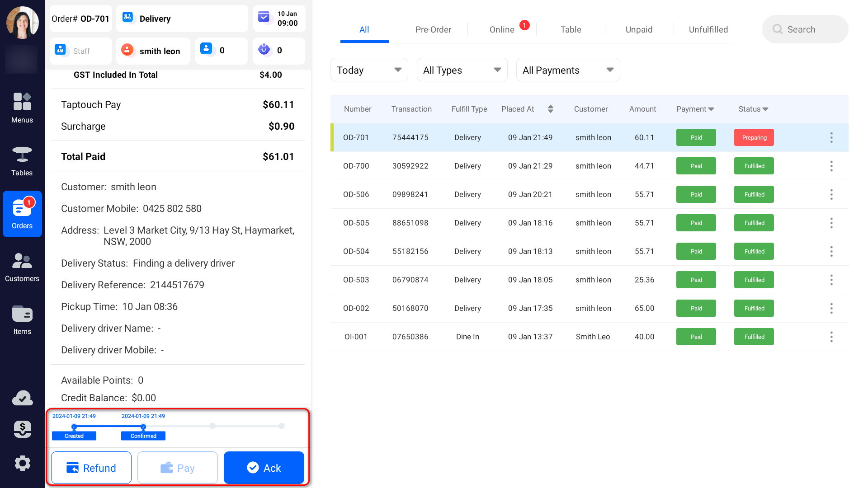This screenshot has height=488, width=868.
Task: Open more options for order OD-503
Action: (831, 280)
